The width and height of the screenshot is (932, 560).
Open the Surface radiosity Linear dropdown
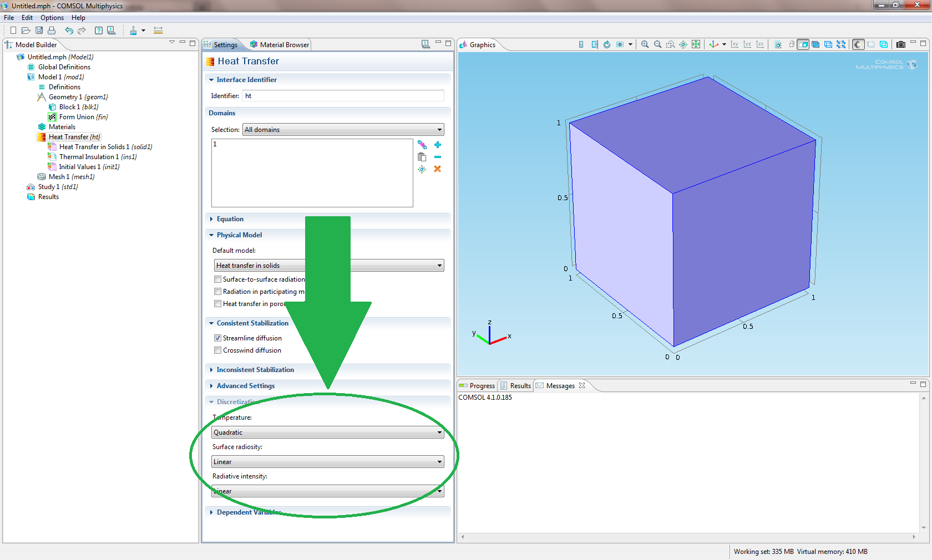pyautogui.click(x=328, y=462)
